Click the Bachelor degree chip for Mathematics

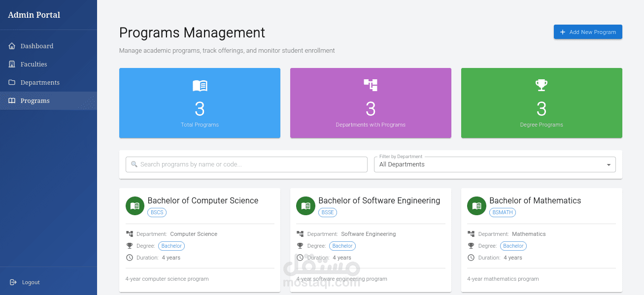pyautogui.click(x=513, y=246)
